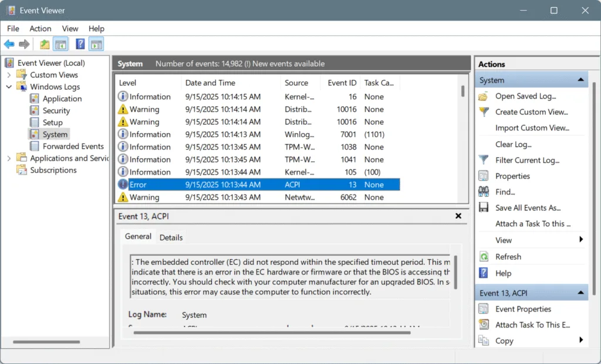
Task: Select the TPM-W Information event row
Action: pos(235,147)
